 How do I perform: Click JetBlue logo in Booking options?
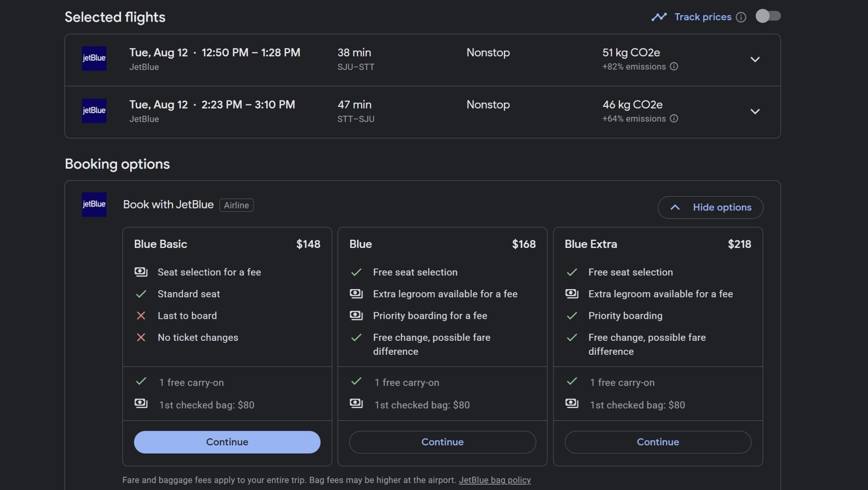point(94,204)
